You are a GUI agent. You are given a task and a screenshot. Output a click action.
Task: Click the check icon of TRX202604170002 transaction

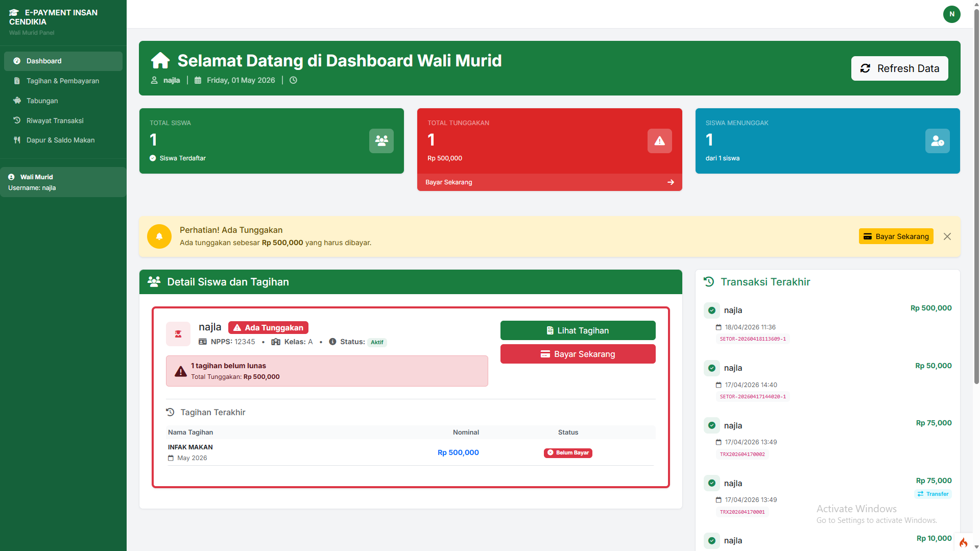click(712, 425)
